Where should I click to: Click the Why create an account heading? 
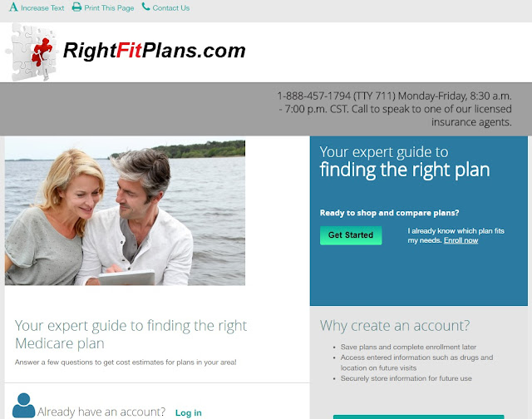(395, 325)
